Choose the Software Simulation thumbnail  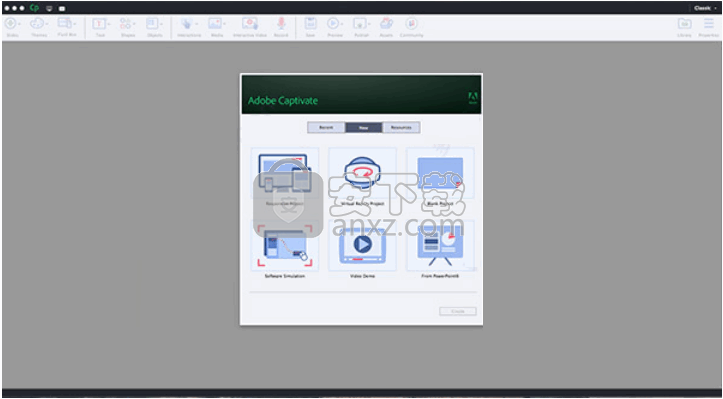285,245
